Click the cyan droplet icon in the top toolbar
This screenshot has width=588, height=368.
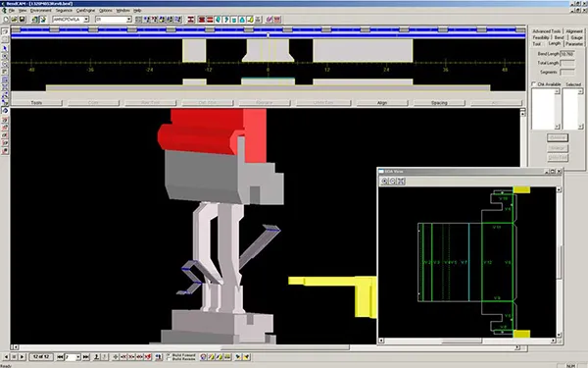tap(242, 20)
